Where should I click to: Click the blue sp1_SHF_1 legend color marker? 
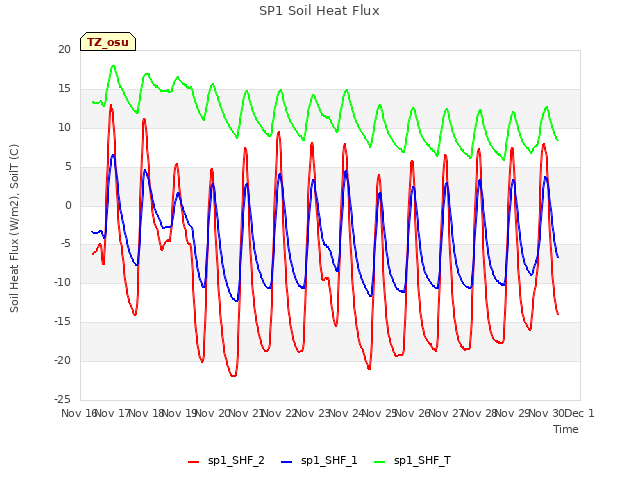[287, 462]
